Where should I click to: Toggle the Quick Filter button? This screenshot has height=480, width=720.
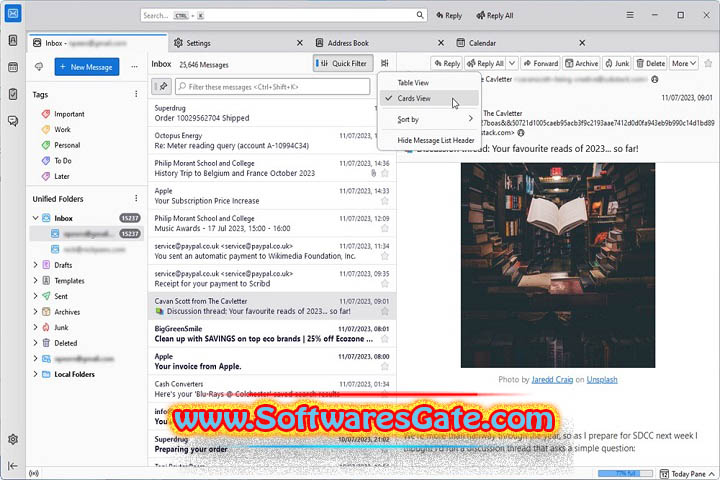[342, 63]
